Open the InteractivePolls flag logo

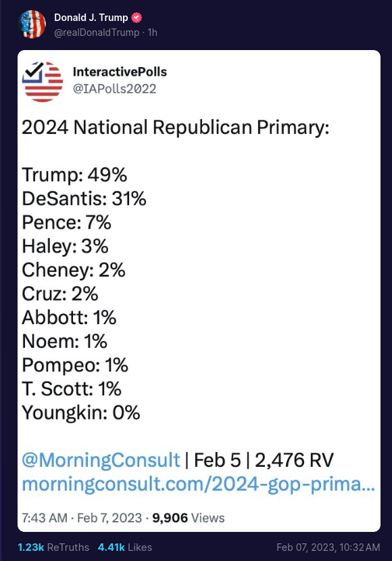[43, 82]
